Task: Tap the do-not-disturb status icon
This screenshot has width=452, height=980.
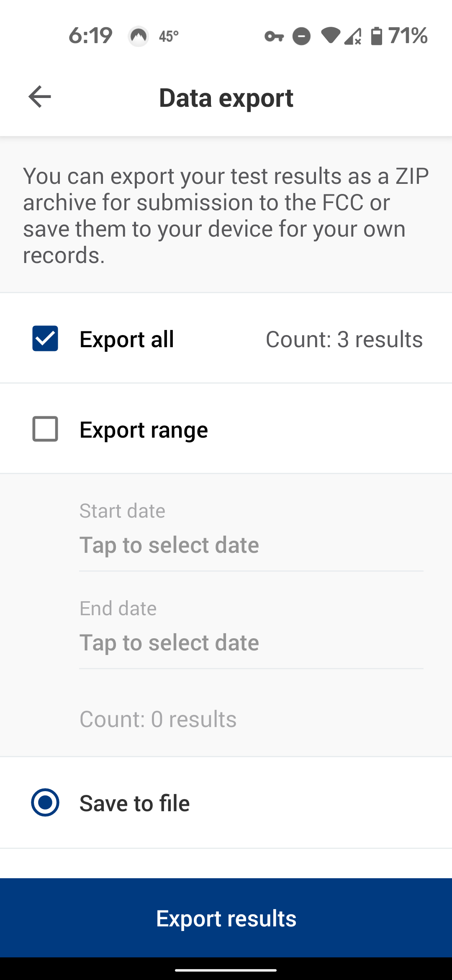Action: (x=301, y=36)
